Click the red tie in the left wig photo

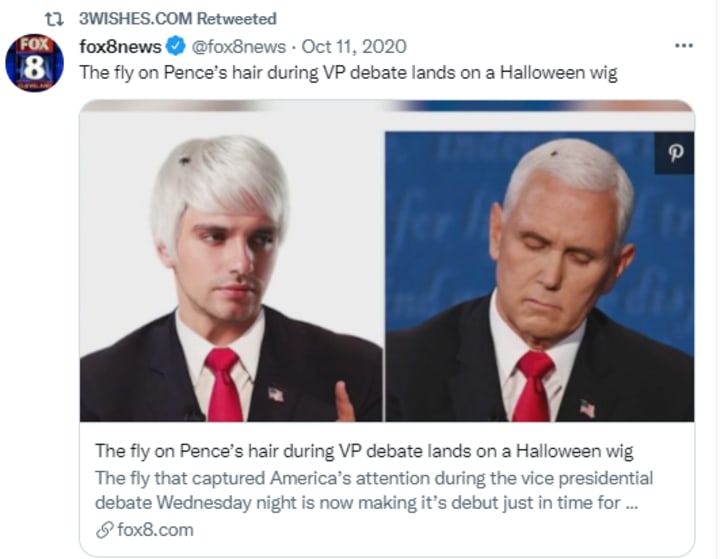click(x=224, y=384)
